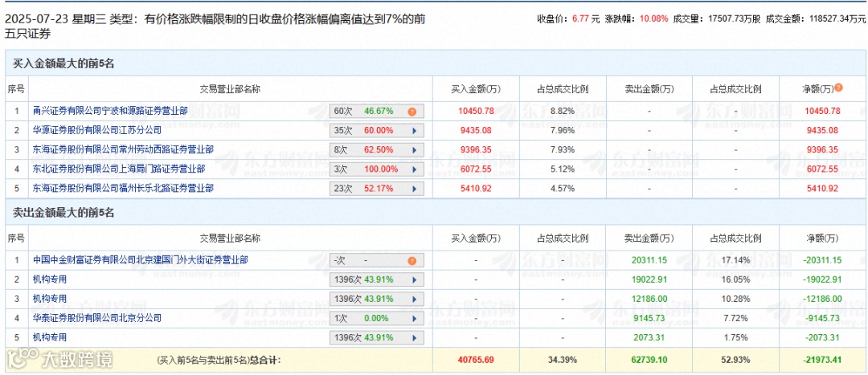
Task: Expand the arrow in 机构专用 row selling 19022.91
Action: [x=414, y=280]
